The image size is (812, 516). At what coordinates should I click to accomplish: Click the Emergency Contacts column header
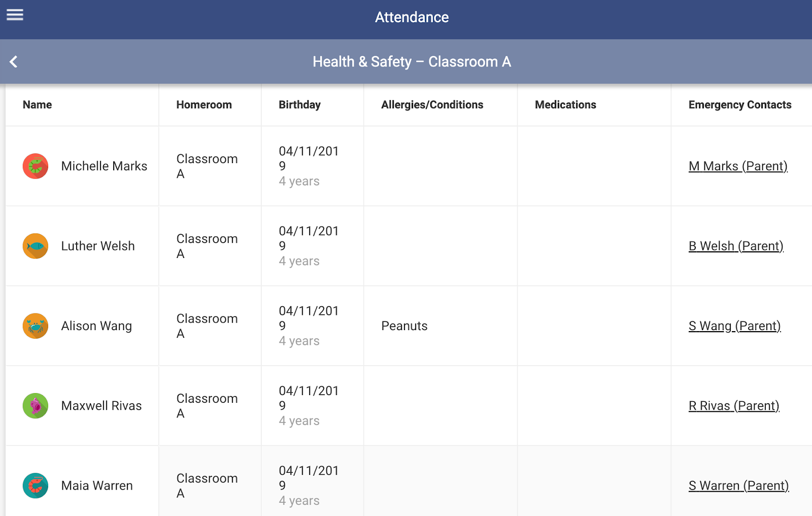[x=739, y=105]
